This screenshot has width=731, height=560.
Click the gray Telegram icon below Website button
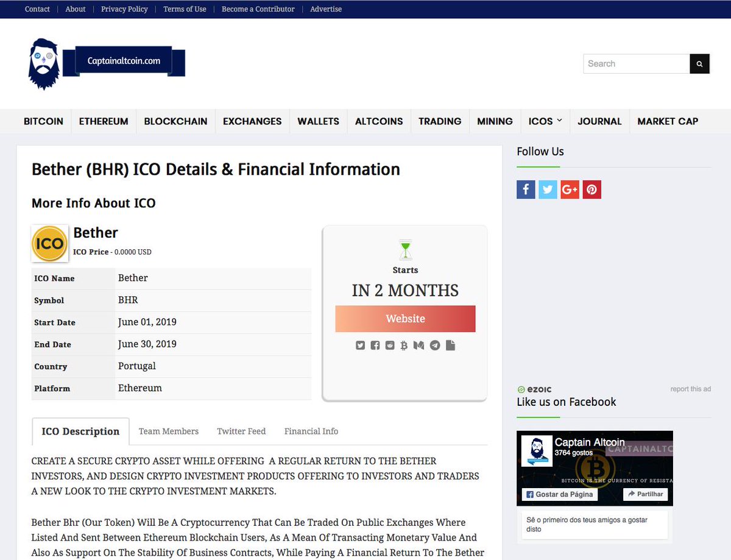[434, 346]
